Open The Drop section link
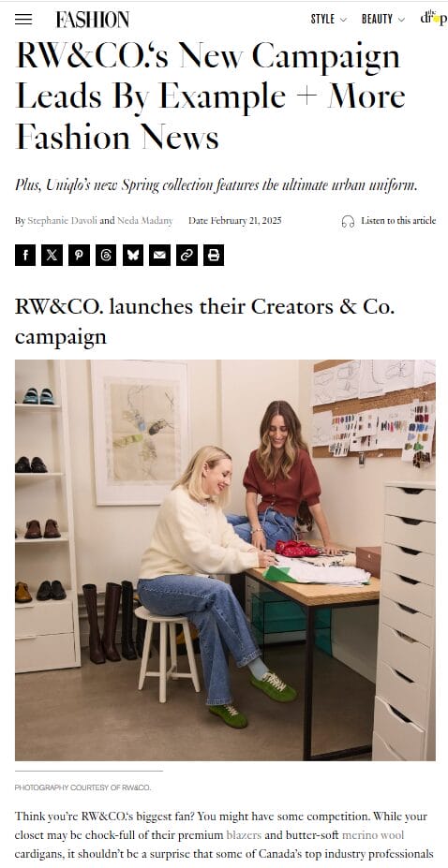 click(434, 18)
